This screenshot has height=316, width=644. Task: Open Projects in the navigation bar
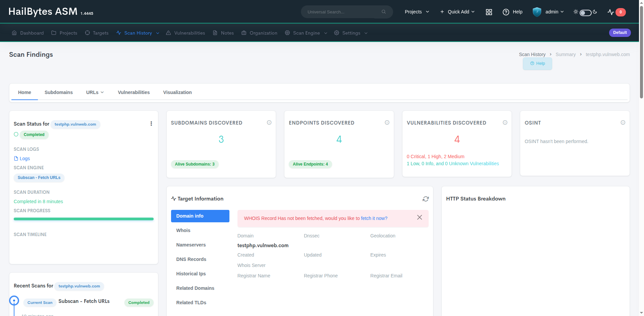[x=64, y=33]
